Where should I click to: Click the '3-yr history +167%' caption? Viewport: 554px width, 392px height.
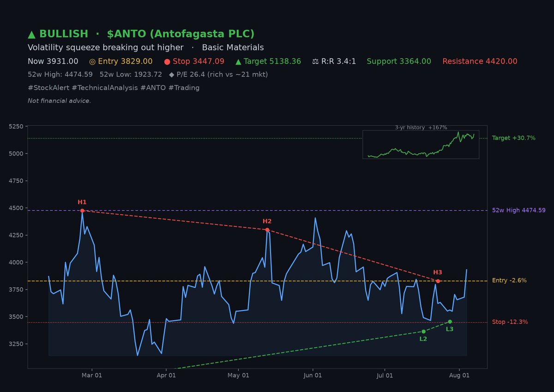(421, 128)
